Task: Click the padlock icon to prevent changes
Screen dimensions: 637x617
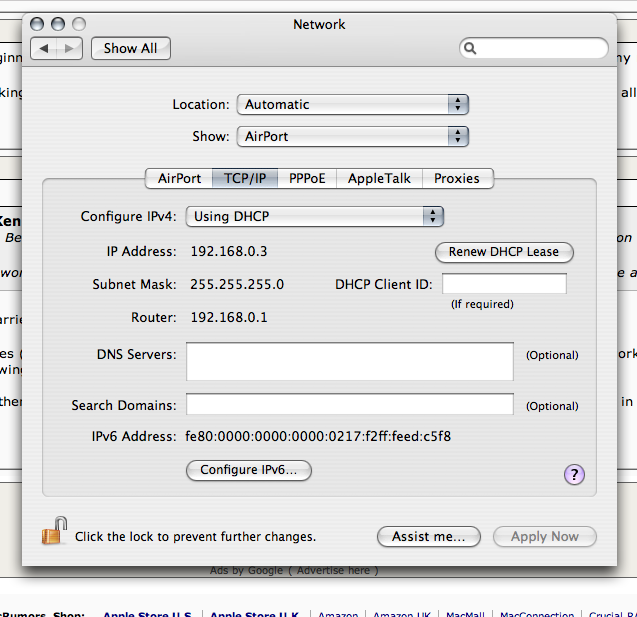Action: (x=54, y=530)
